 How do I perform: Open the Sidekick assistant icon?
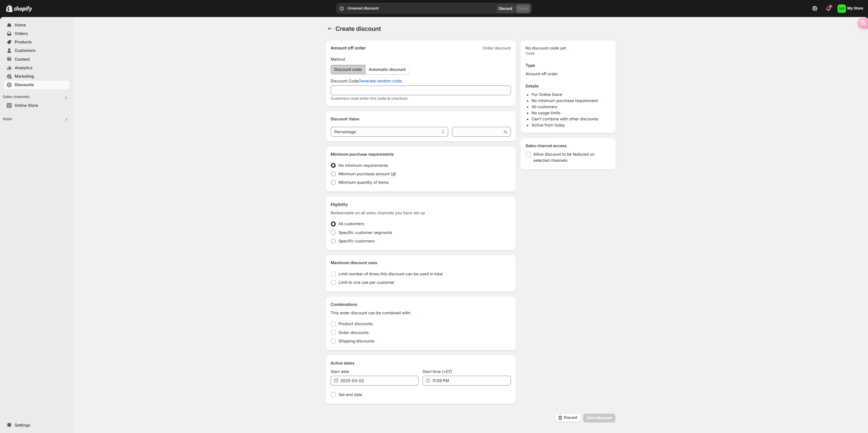[x=815, y=8]
